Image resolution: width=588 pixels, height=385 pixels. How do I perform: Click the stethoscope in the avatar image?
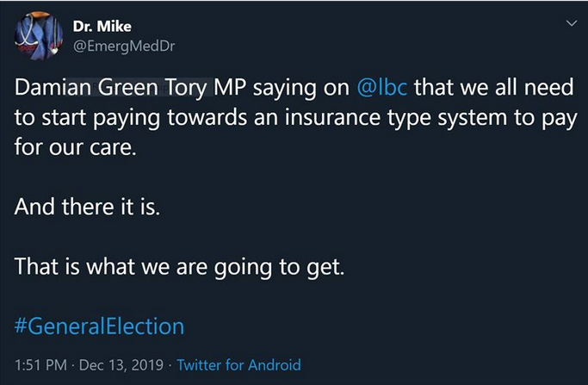pos(31,34)
